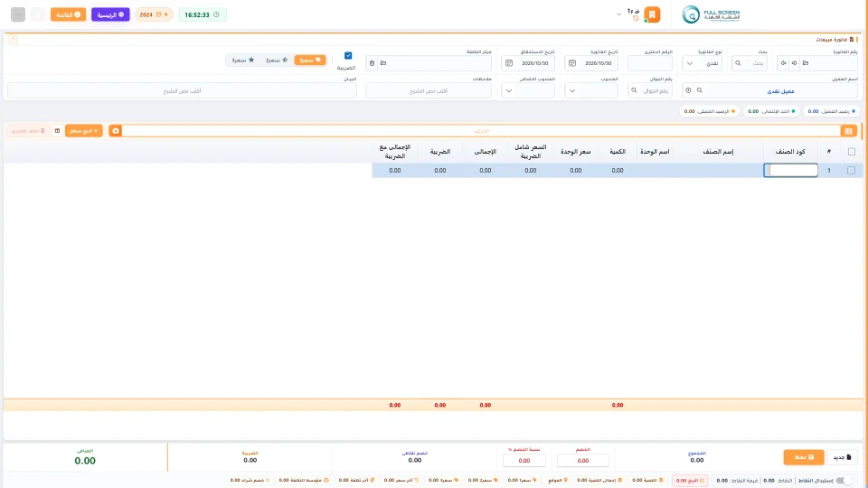
Task: Select the سعر3 price level
Action: coord(242,60)
